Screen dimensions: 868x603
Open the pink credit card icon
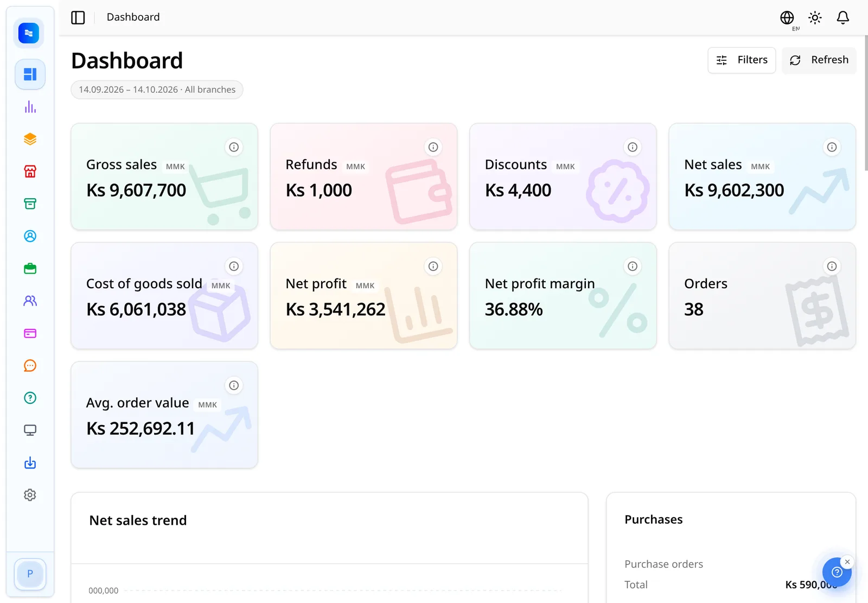[x=30, y=333]
